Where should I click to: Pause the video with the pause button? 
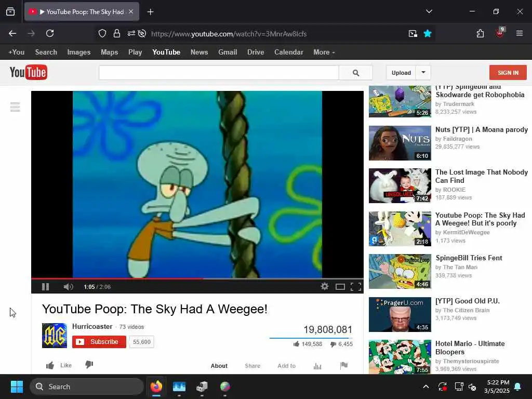tap(46, 287)
